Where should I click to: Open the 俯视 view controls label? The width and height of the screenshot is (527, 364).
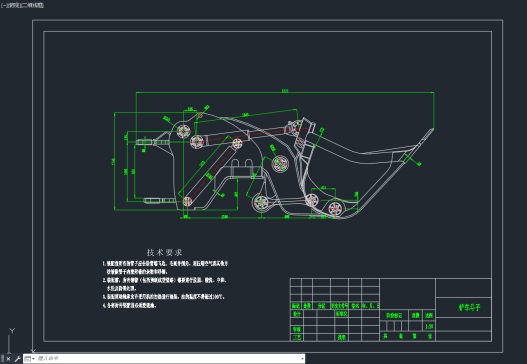point(11,5)
